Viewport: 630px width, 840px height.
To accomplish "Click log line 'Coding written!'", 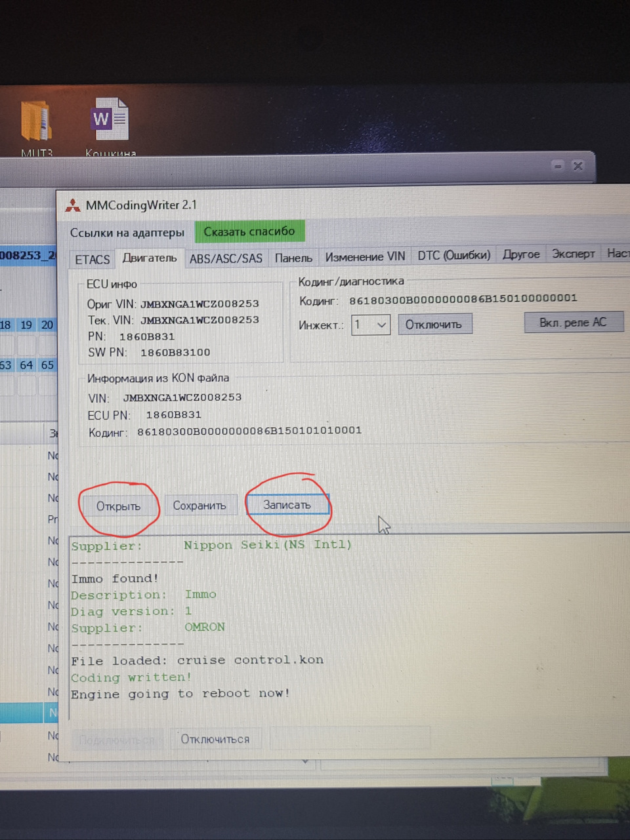I will coord(131,677).
